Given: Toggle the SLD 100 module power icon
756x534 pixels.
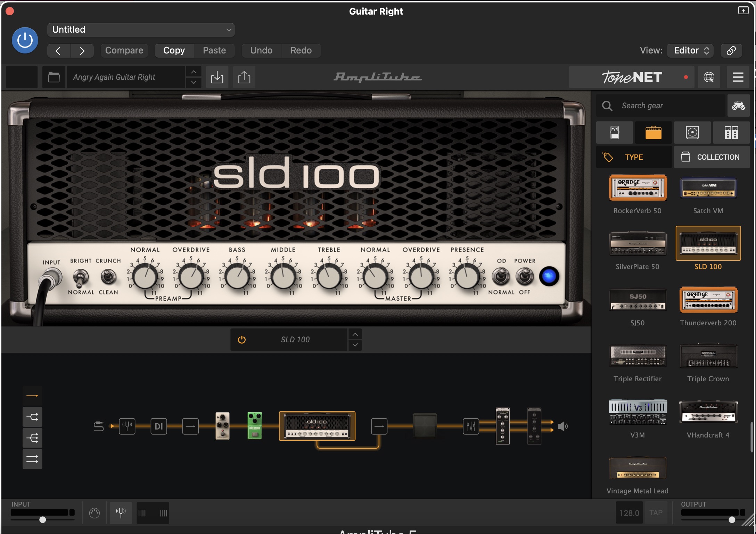Looking at the screenshot, I should click(242, 340).
